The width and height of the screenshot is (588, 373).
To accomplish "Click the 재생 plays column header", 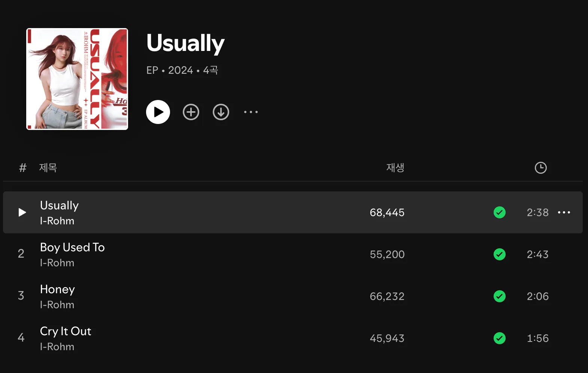I will [395, 167].
